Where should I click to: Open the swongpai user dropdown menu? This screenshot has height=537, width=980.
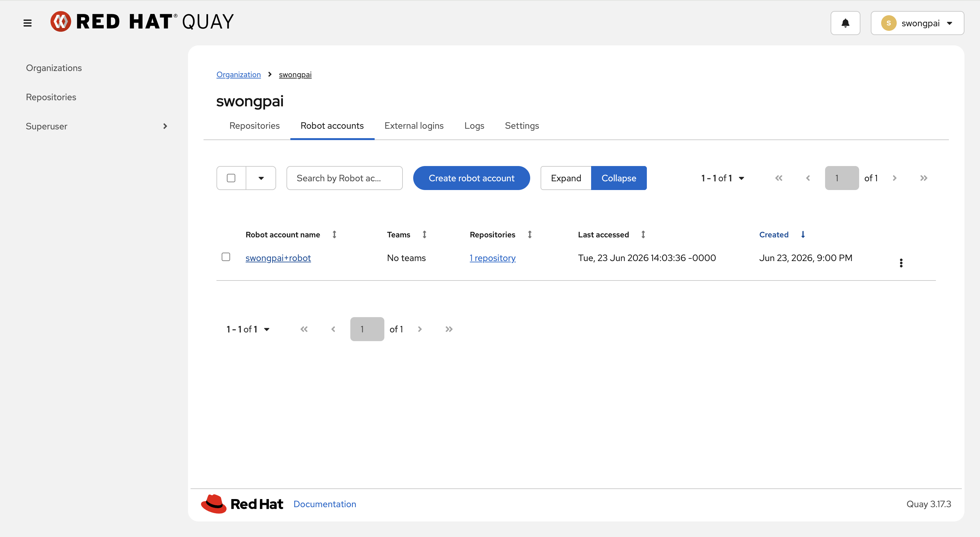(917, 23)
